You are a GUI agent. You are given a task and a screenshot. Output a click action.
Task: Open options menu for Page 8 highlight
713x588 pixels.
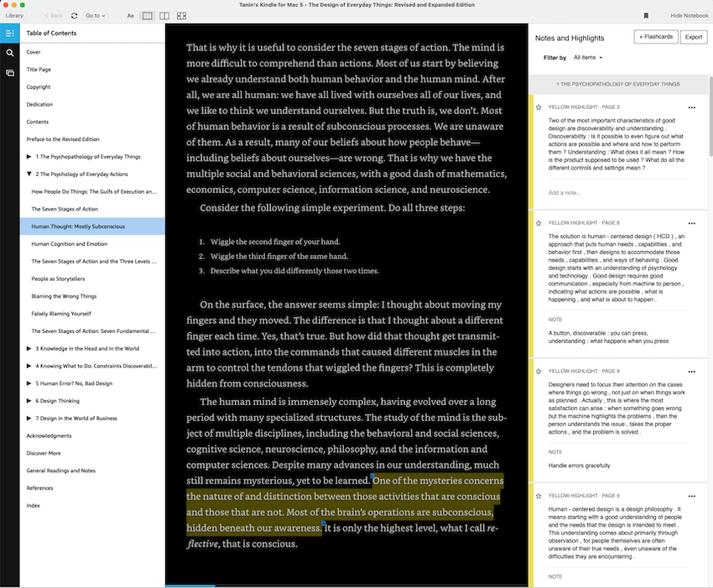[692, 224]
